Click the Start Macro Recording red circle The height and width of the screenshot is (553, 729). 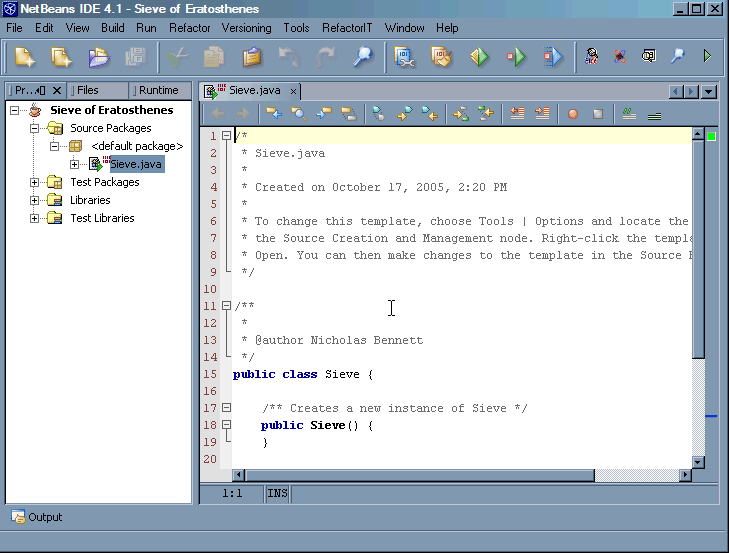point(573,114)
